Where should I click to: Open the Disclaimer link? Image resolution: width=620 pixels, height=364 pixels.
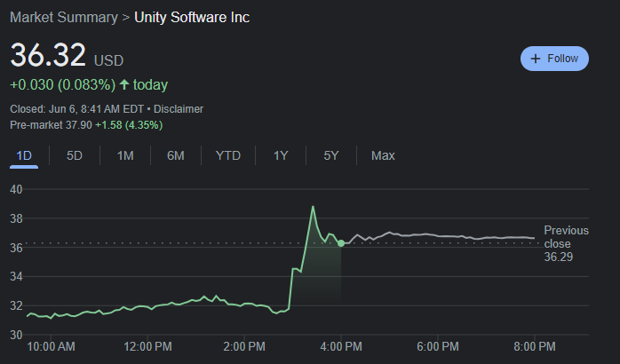click(x=179, y=109)
